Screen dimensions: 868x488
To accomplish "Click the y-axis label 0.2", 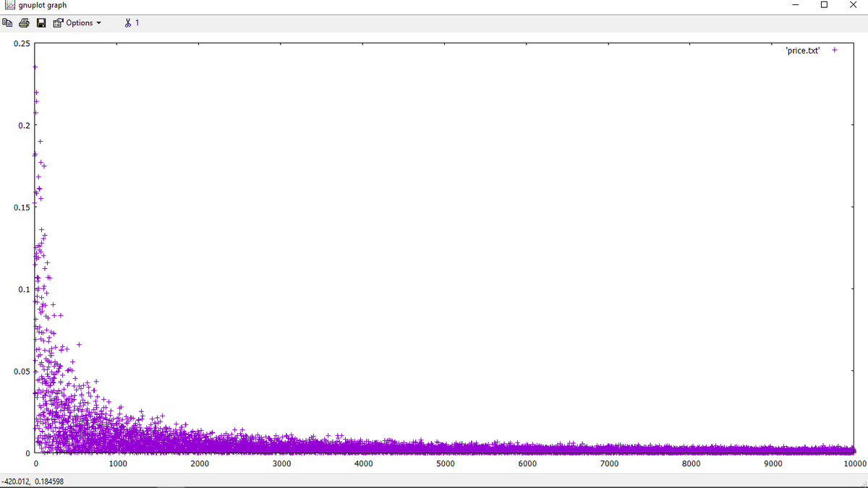I will pos(23,126).
